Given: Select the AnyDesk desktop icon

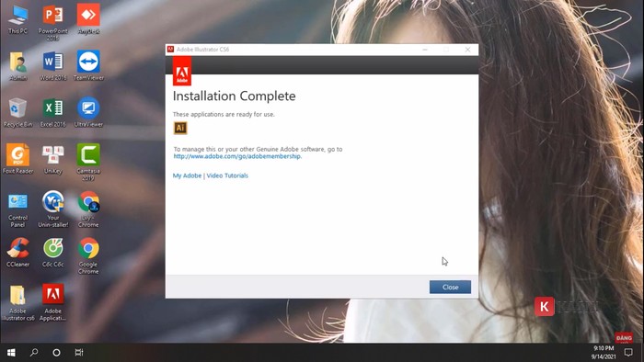Looking at the screenshot, I should click(88, 20).
